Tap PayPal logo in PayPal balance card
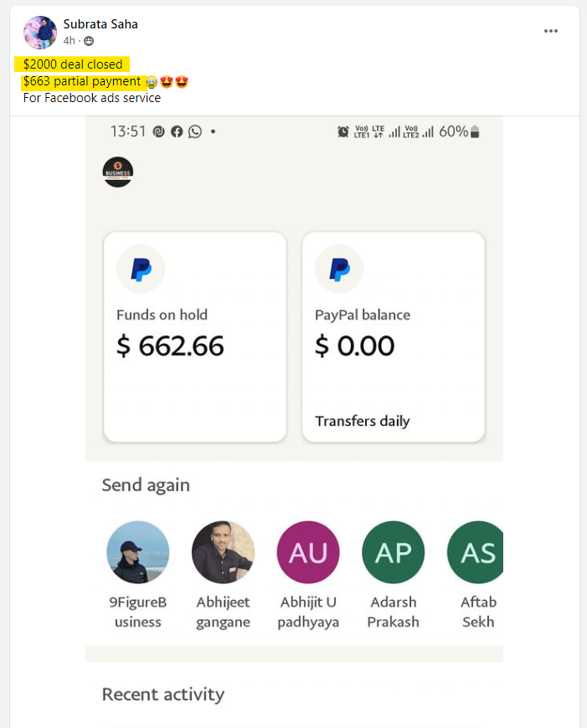This screenshot has width=587, height=728. [339, 269]
